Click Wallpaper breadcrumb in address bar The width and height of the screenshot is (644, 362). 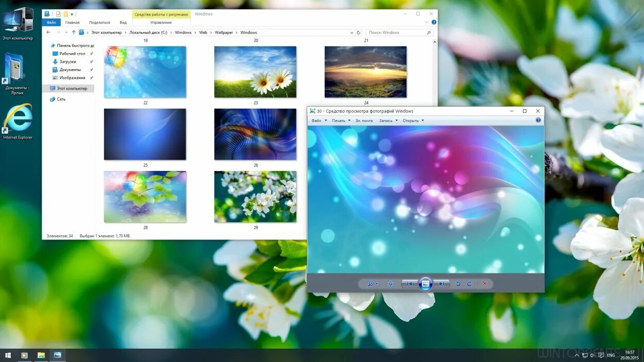(224, 32)
